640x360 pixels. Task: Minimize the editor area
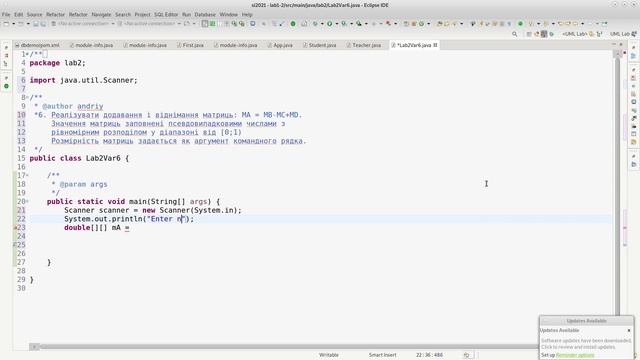pos(613,44)
